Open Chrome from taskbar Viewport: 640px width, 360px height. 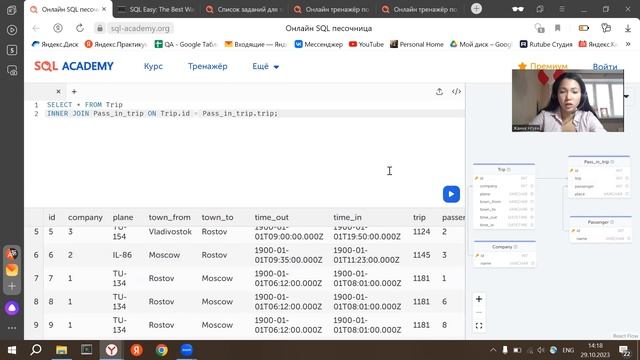pos(162,350)
